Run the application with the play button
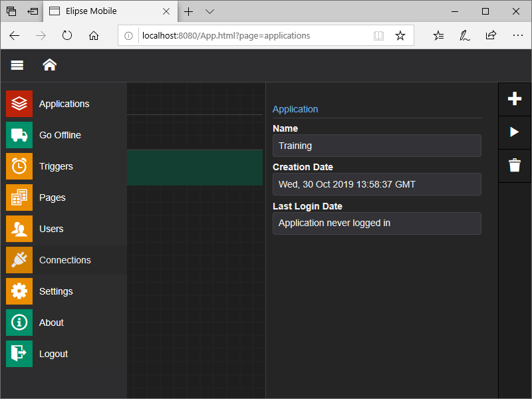 pos(515,132)
